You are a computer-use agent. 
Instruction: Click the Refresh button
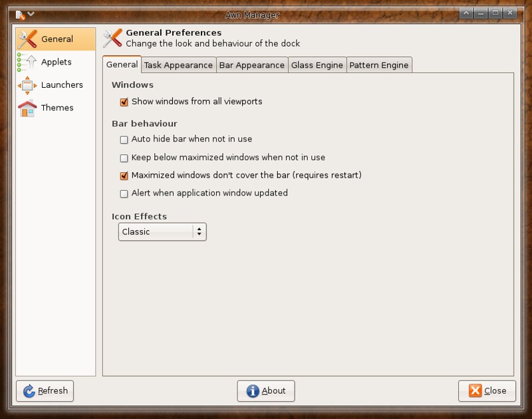(x=45, y=391)
